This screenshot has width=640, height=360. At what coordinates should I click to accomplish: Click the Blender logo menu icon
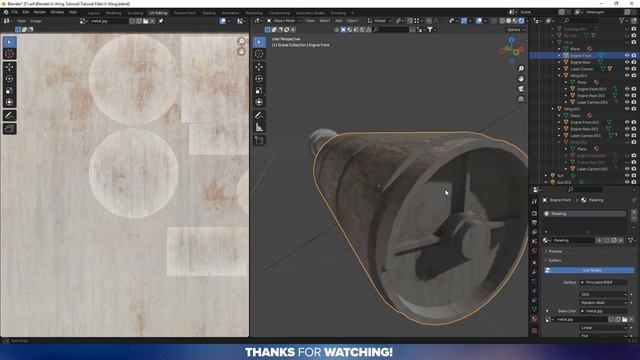[x=6, y=12]
